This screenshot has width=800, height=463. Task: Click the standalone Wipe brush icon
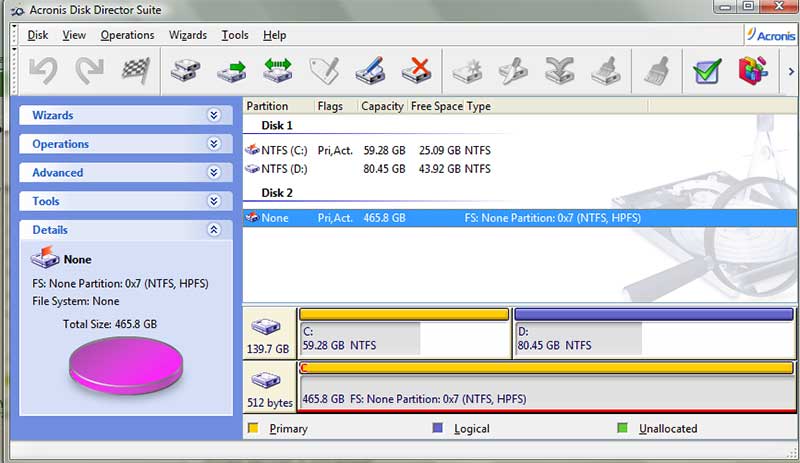click(656, 70)
